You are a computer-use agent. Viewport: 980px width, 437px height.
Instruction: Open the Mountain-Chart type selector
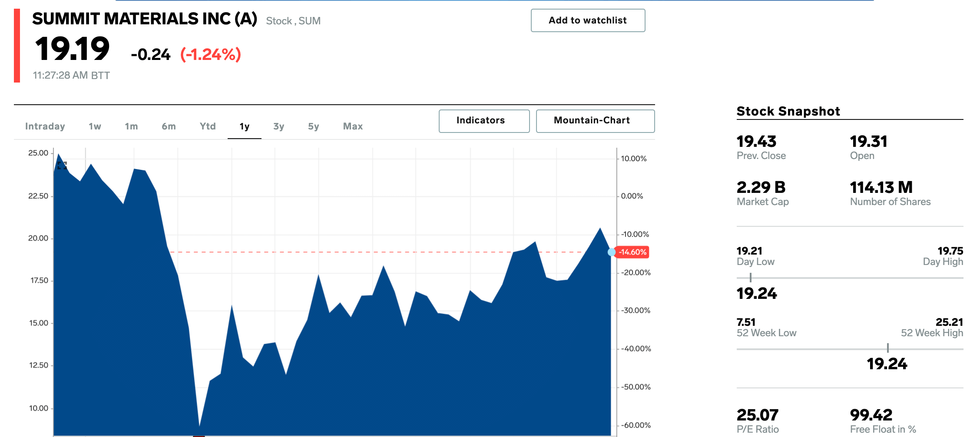[595, 121]
